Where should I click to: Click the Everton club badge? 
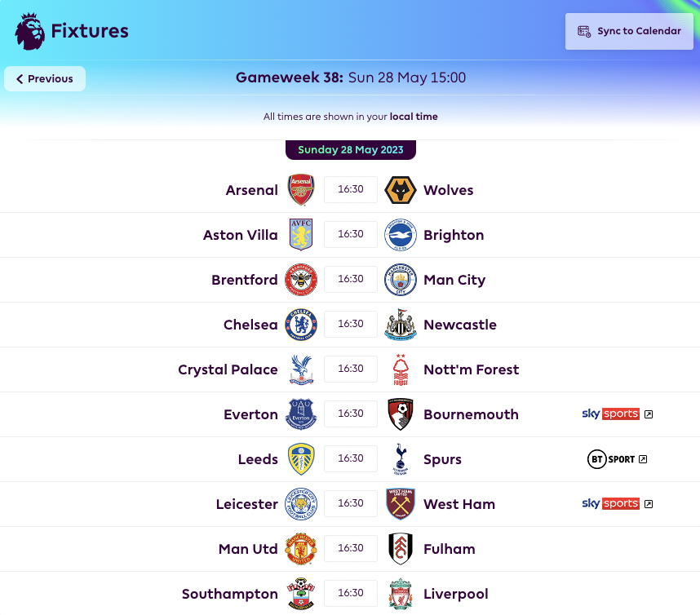click(301, 414)
